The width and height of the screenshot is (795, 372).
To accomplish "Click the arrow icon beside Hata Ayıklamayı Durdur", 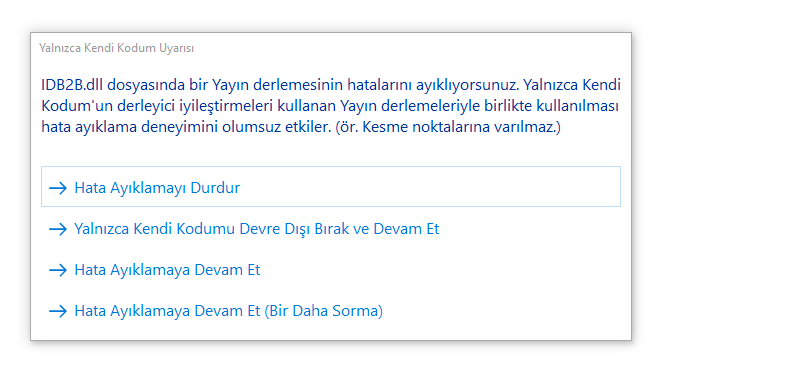I will point(58,188).
